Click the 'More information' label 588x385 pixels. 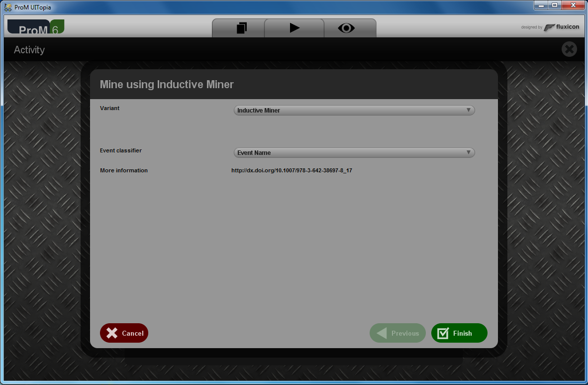[124, 170]
